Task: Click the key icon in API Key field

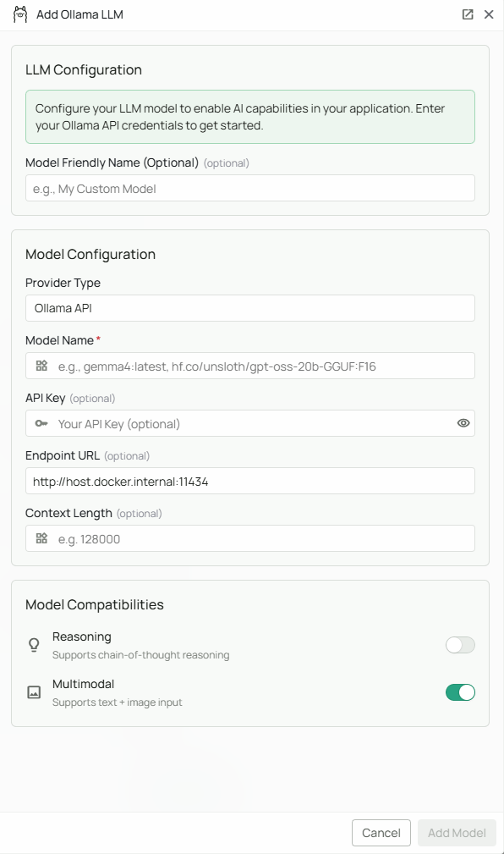Action: [42, 423]
